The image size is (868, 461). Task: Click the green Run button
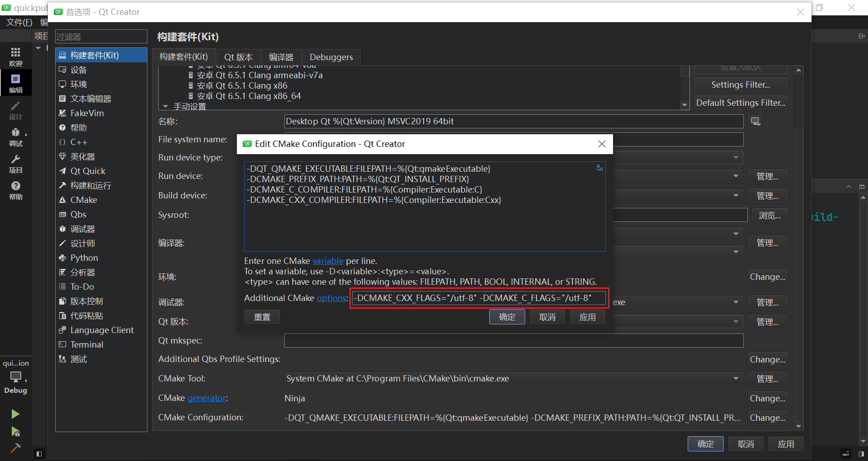[x=15, y=414]
